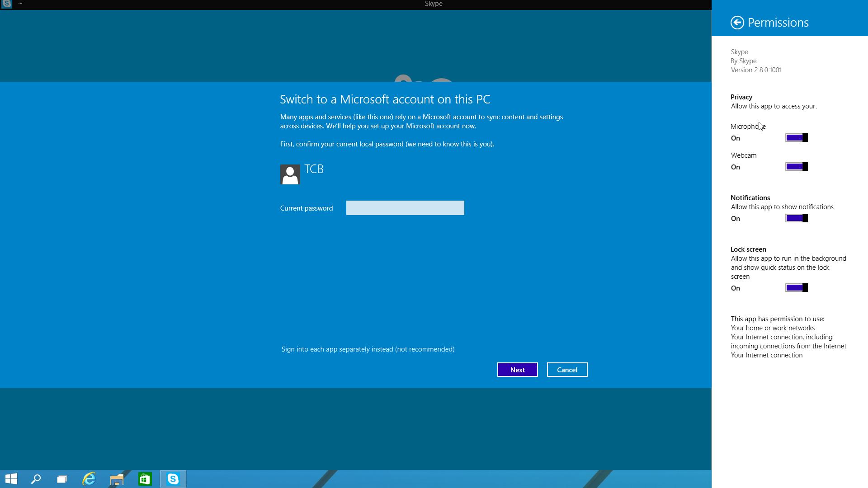Click the 'By Skype' publisher text
Screen dimensions: 868x488
click(744, 61)
